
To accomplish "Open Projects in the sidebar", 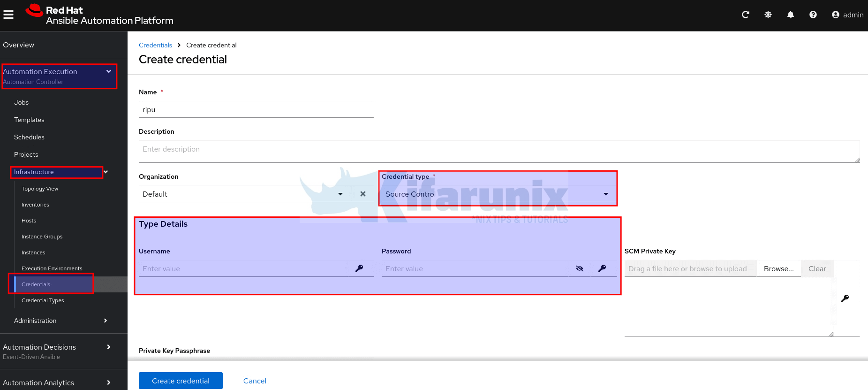I will [26, 154].
